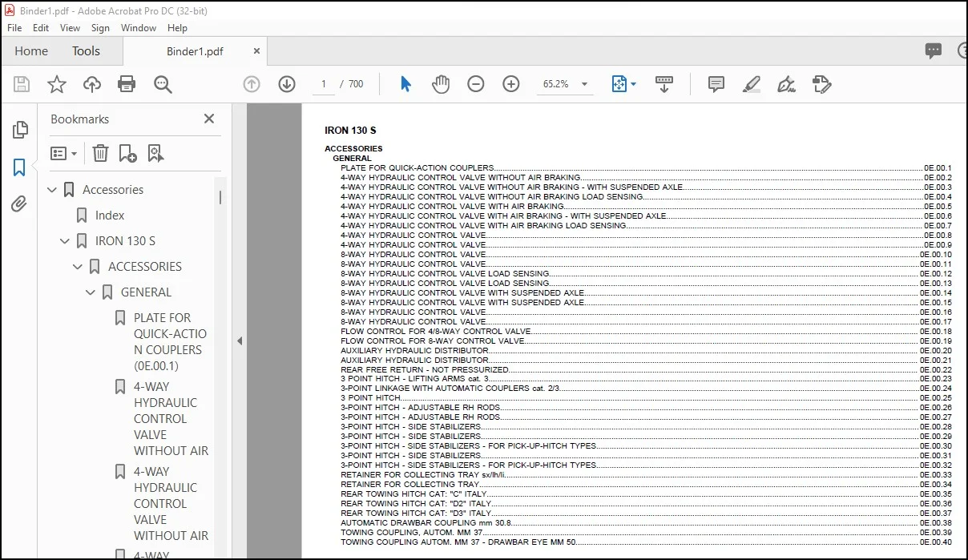This screenshot has height=560, width=968.
Task: Click 3 POINT HITCH - LIFTING ARMS cat. 3
Action: click(414, 379)
